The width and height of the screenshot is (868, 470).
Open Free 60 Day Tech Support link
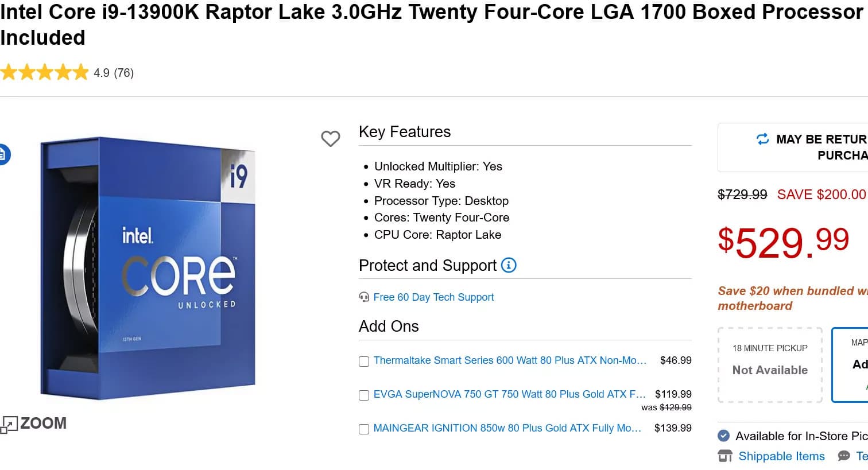433,297
